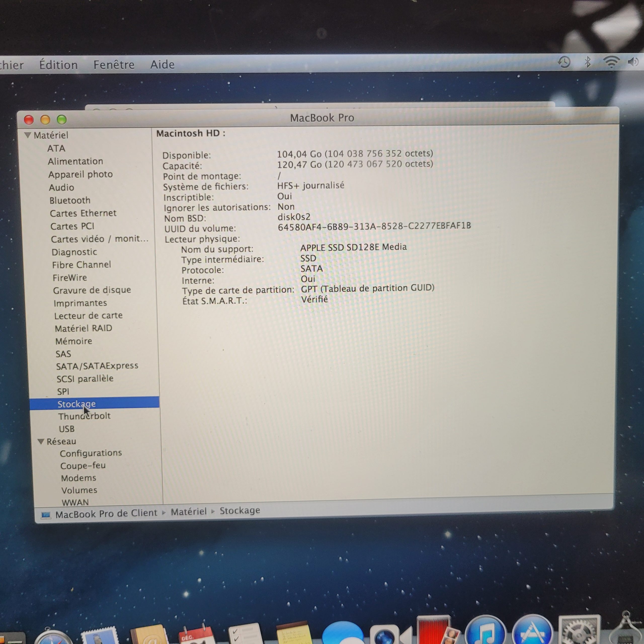This screenshot has height=644, width=644.
Task: Open App Store from the dock
Action: (x=532, y=632)
